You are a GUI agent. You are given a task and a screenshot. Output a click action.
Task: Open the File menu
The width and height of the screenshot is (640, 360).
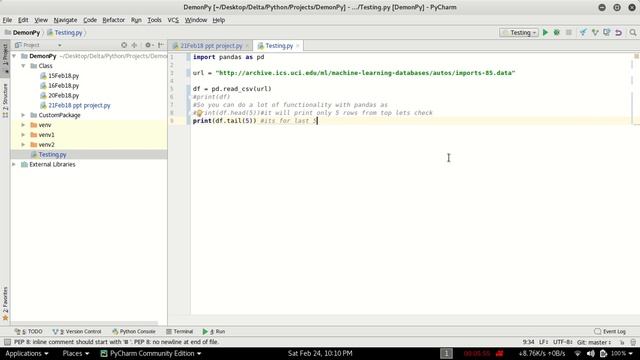tap(7, 20)
